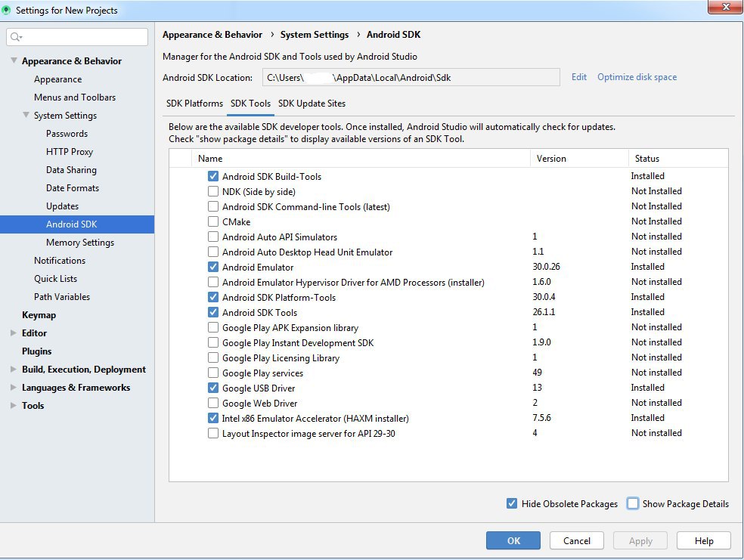The width and height of the screenshot is (744, 560).
Task: Select Passwords in the settings tree
Action: (67, 134)
